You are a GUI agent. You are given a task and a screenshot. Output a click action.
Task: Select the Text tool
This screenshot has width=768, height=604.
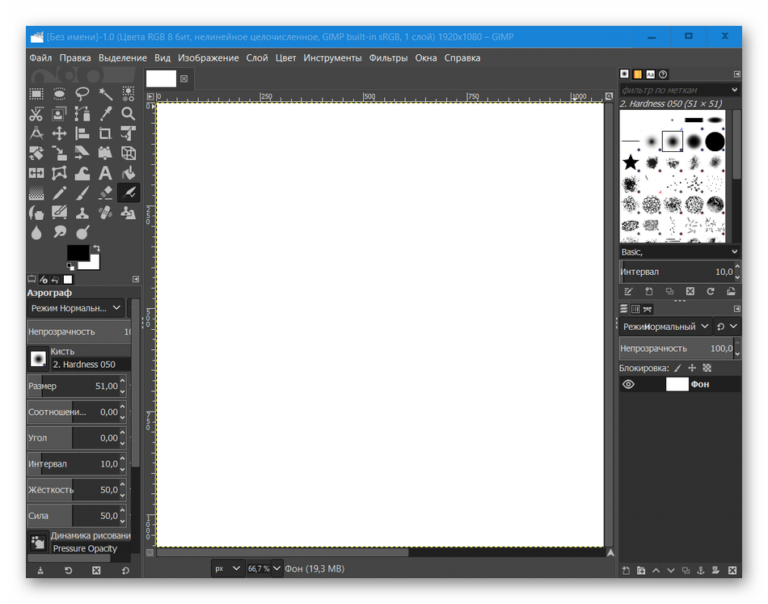tap(105, 173)
